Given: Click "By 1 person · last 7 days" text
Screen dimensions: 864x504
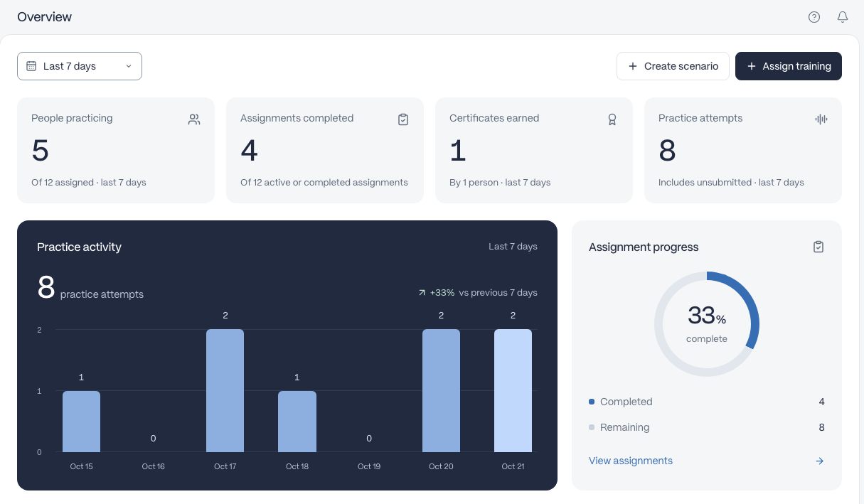Looking at the screenshot, I should click(500, 183).
